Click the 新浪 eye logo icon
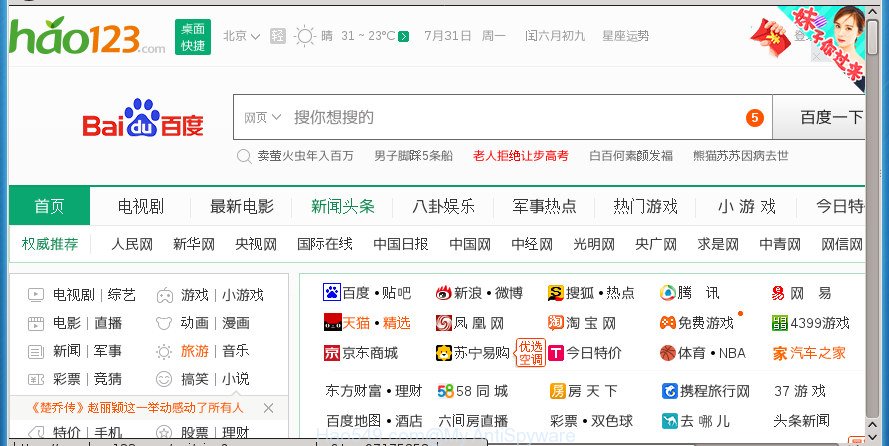This screenshot has height=446, width=889. click(x=443, y=293)
